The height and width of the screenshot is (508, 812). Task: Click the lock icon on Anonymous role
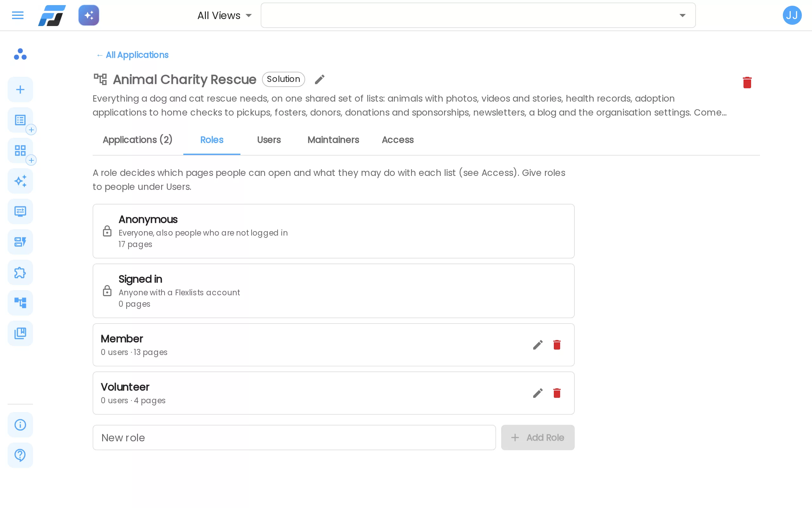[107, 231]
